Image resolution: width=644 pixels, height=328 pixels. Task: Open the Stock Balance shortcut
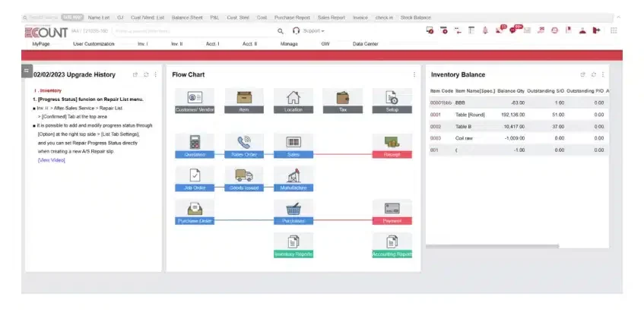416,17
